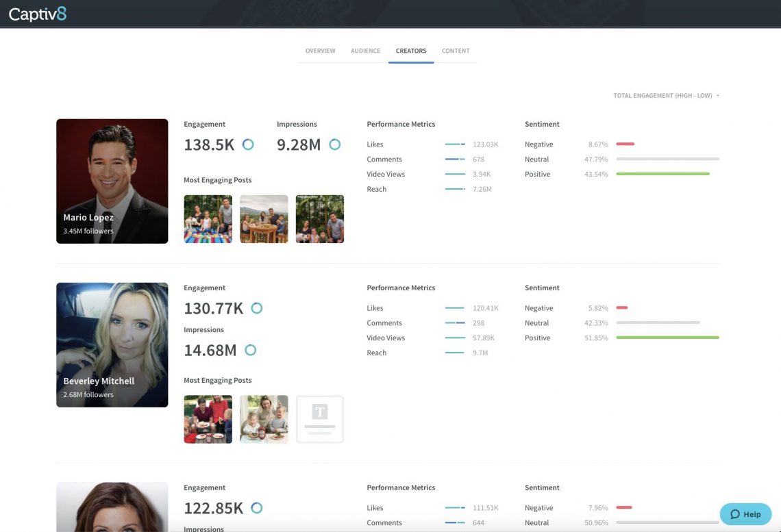Open the Help chat bubble
The width and height of the screenshot is (781, 532).
click(x=745, y=514)
